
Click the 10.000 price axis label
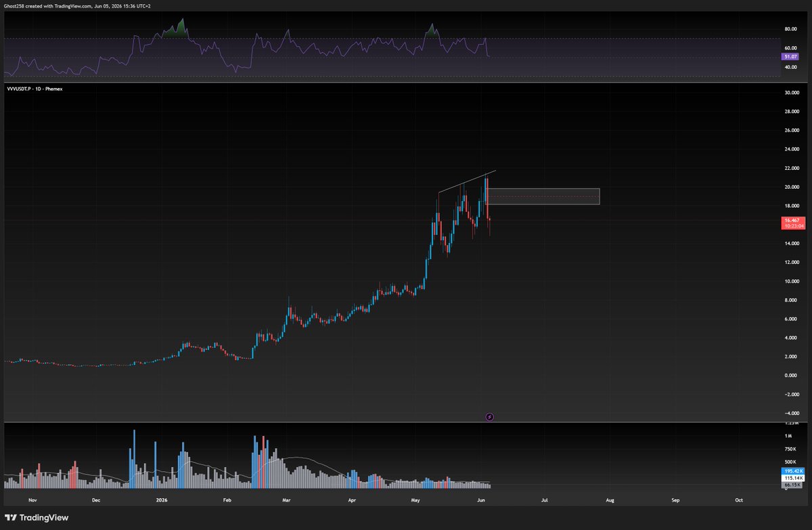792,281
